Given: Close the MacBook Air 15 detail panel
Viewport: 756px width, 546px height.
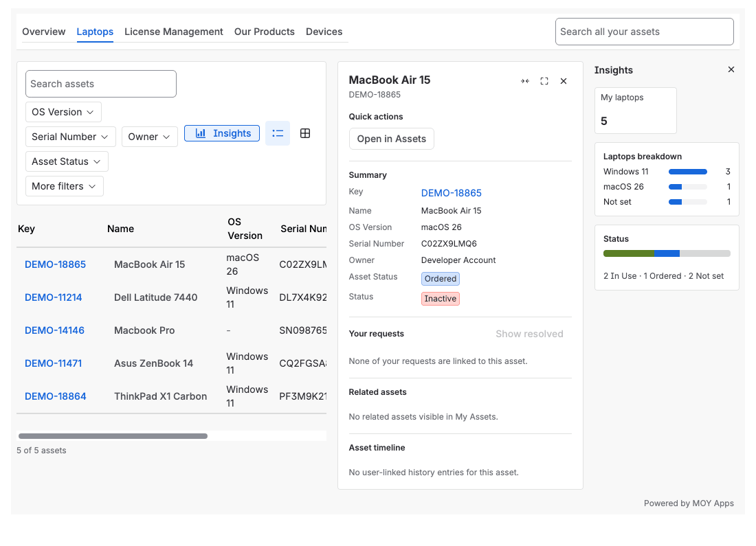Looking at the screenshot, I should coord(564,81).
